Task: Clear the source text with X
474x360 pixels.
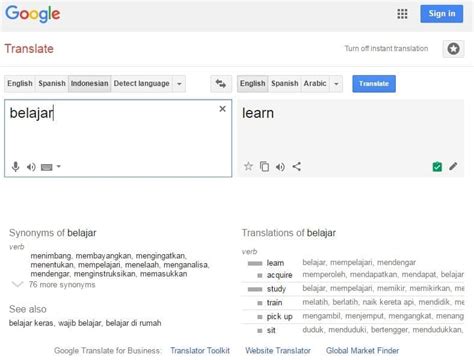Action: (222, 109)
